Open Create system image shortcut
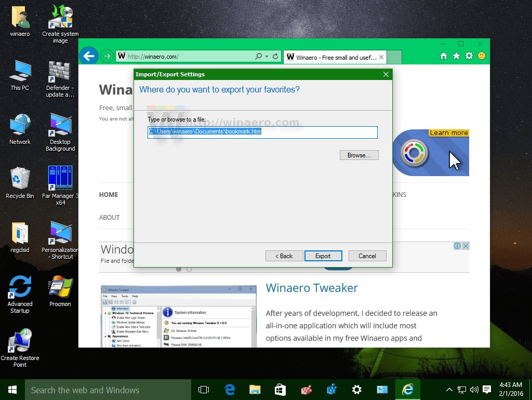The width and height of the screenshot is (532, 400). (60, 24)
